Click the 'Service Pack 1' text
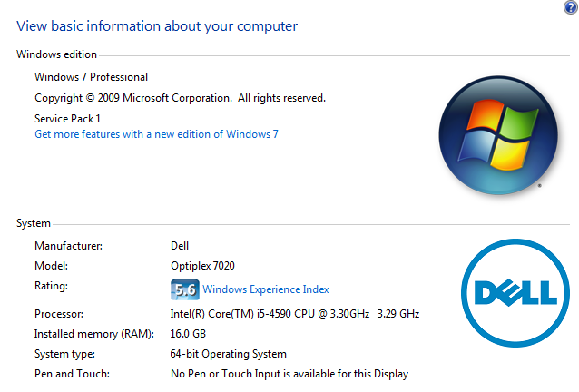Viewport: 579px width, 392px height. click(67, 118)
